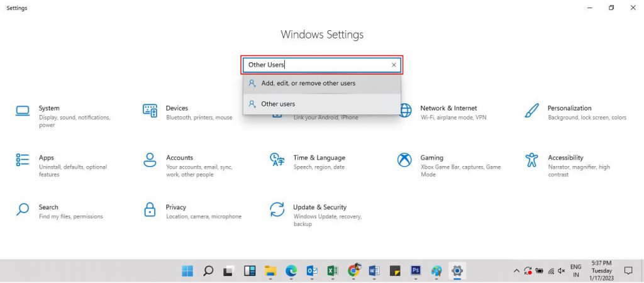
Task: Open Privacy lock icon
Action: point(150,209)
